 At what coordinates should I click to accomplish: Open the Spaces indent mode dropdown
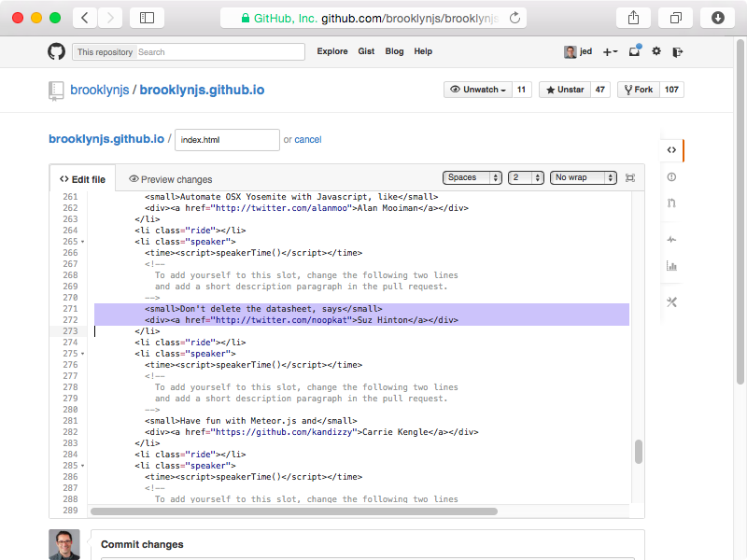(472, 177)
